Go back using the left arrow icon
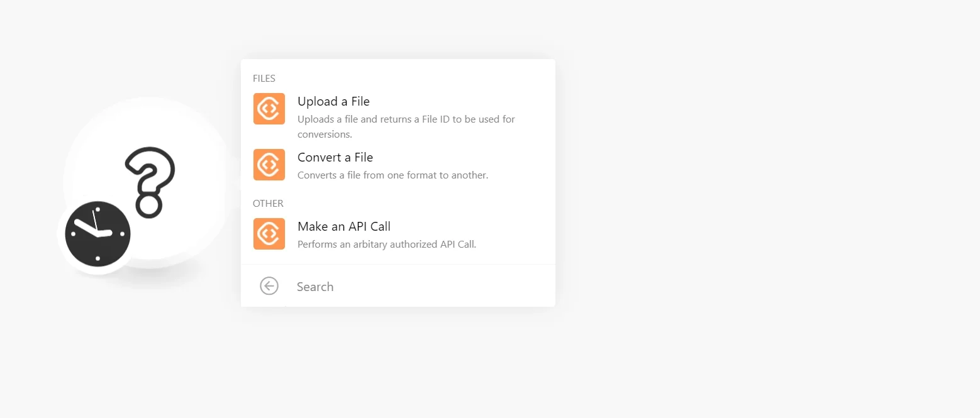980x418 pixels. pos(269,286)
